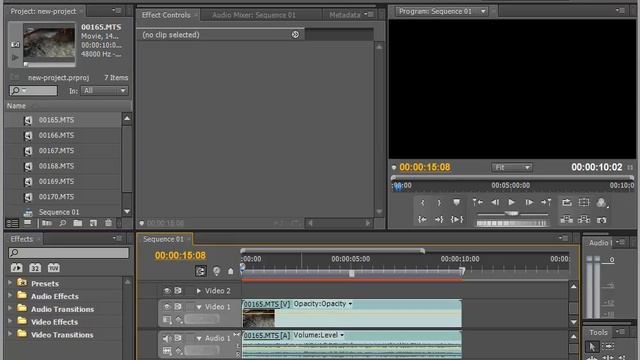This screenshot has width=640, height=360.
Task: Toggle Video 2 track output eye icon
Action: (167, 291)
